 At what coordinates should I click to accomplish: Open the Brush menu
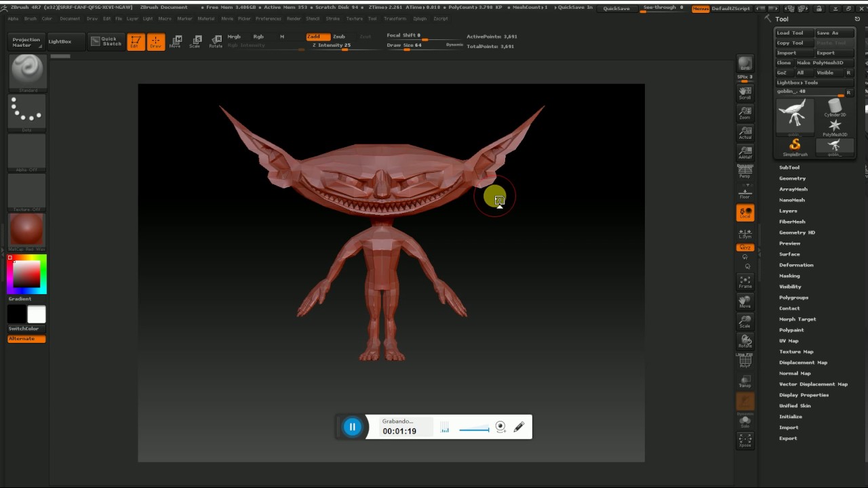coord(31,18)
